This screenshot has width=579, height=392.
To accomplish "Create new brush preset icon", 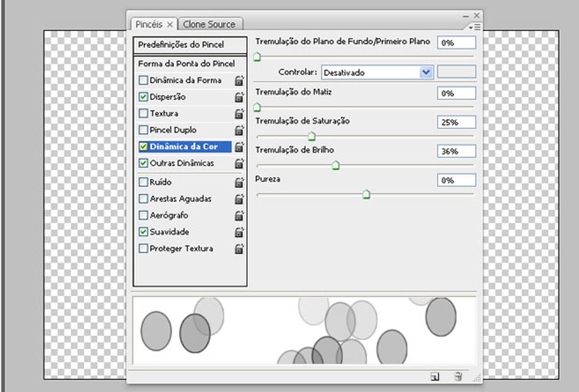I will pos(435,377).
